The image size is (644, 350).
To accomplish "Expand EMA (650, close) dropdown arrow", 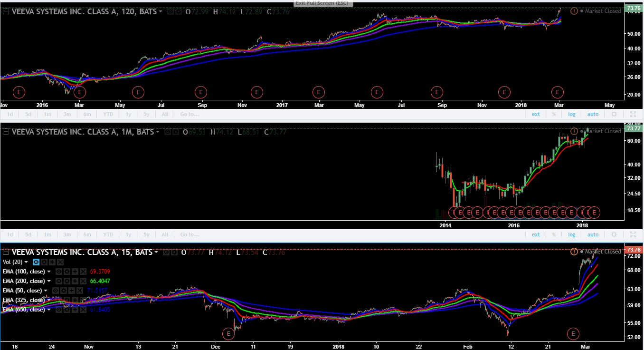I will pyautogui.click(x=49, y=310).
